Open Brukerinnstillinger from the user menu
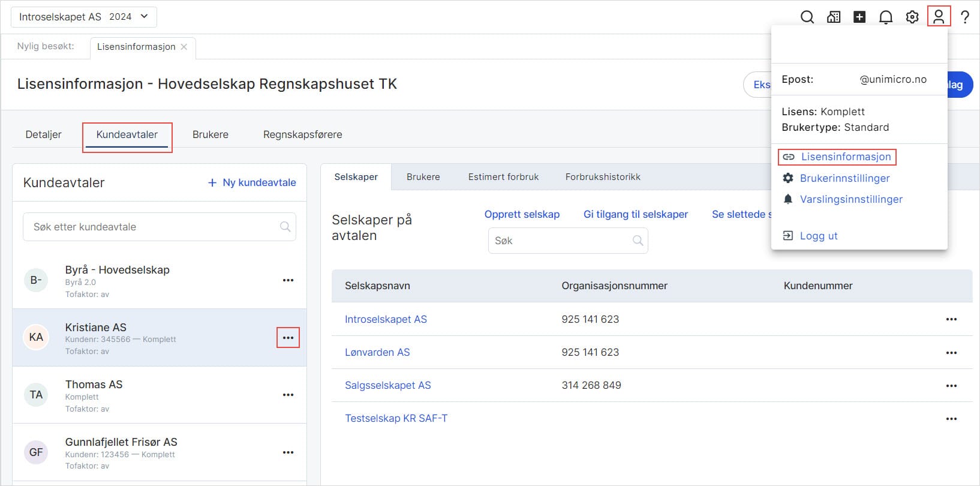Image resolution: width=980 pixels, height=486 pixels. (x=844, y=178)
